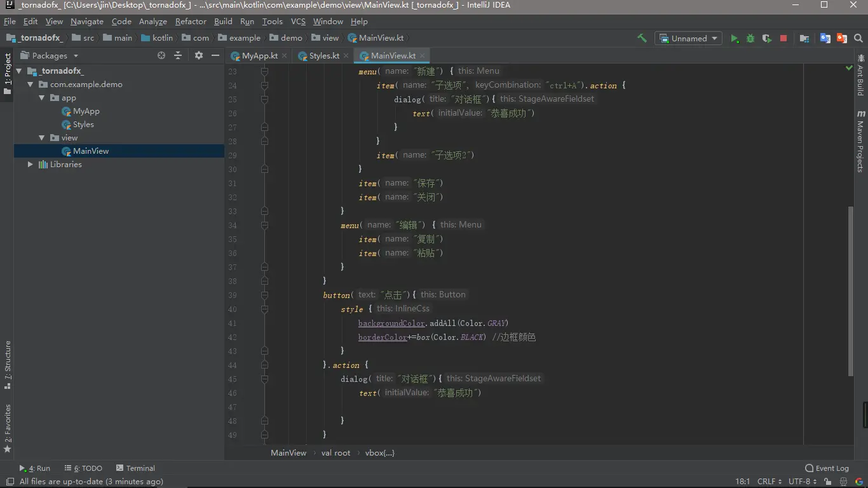The width and height of the screenshot is (868, 488).
Task: Toggle tool window bars at status bar corner
Action: point(9,482)
